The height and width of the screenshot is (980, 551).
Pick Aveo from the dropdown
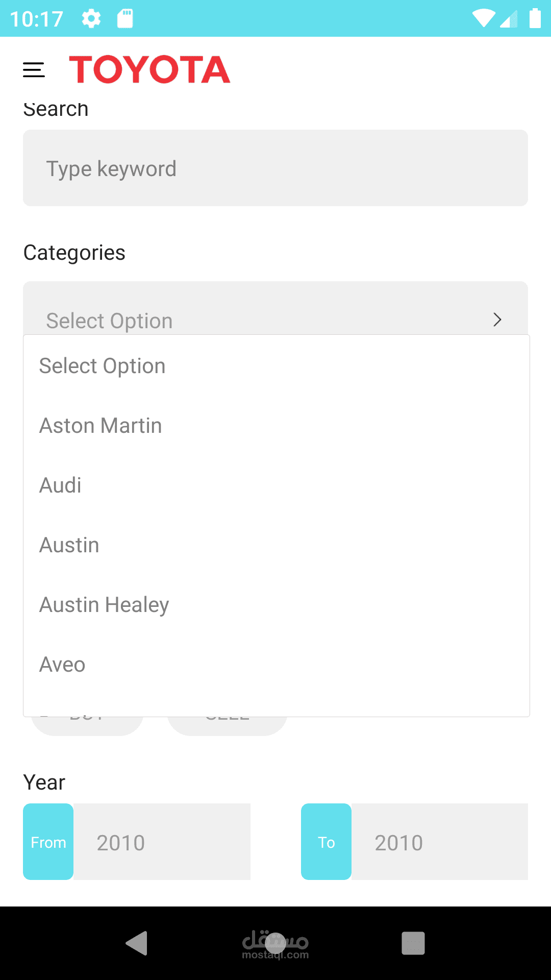[277, 665]
